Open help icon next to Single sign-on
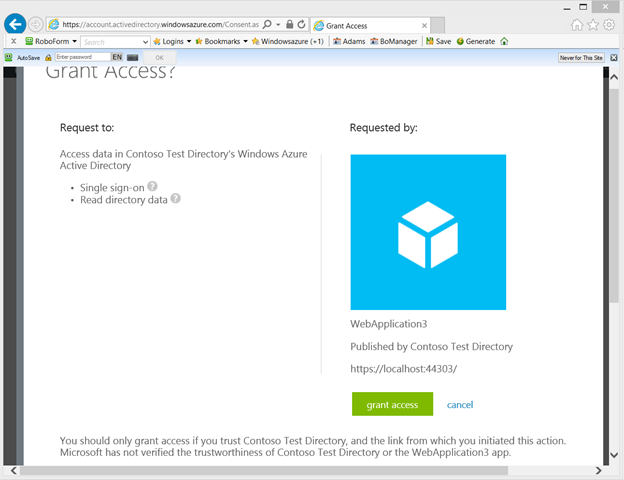The width and height of the screenshot is (624, 480). coord(152,186)
